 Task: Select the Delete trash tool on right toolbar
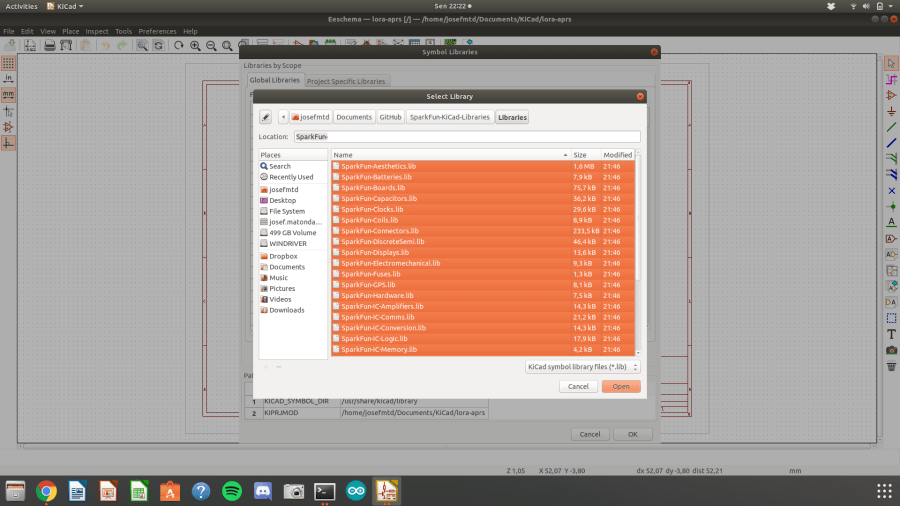point(891,366)
